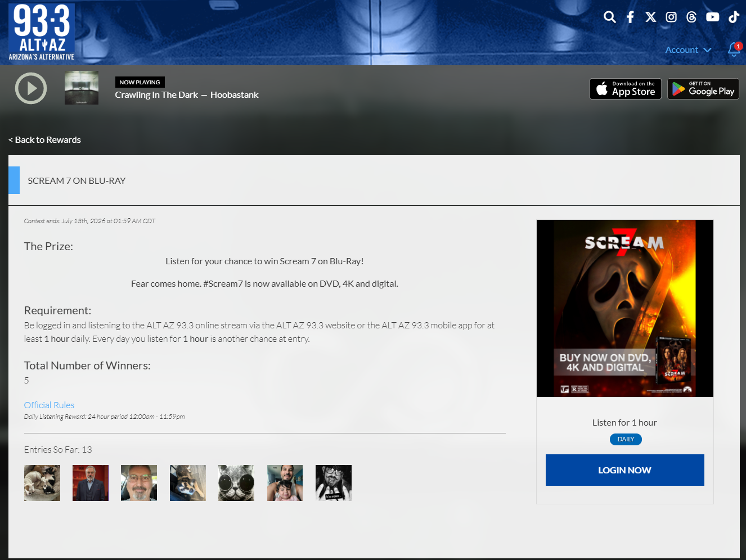Click the SCREAM 7 ON BLU-RAY heading

[77, 180]
